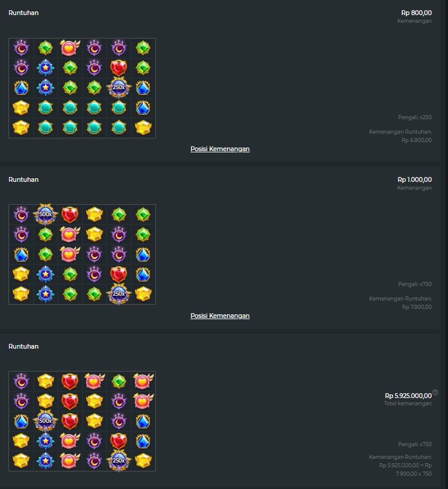448x489 pixels.
Task: Open the help icon next to Total kemenangan
Action: 435,392
